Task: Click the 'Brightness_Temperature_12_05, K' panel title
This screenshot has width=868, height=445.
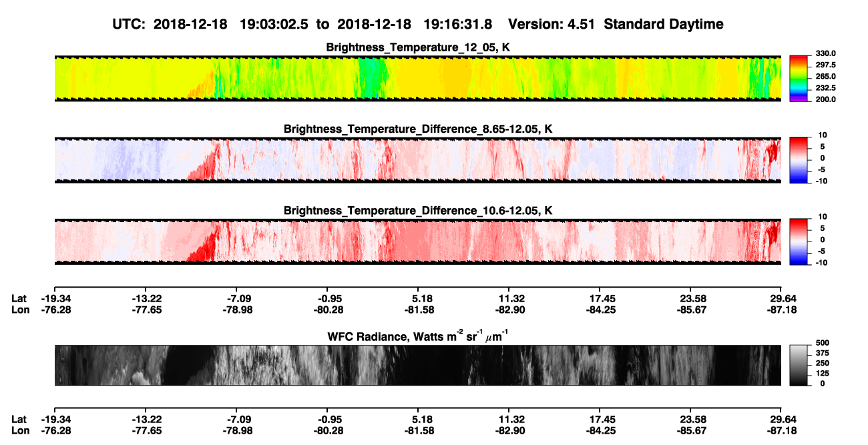Action: [x=418, y=47]
